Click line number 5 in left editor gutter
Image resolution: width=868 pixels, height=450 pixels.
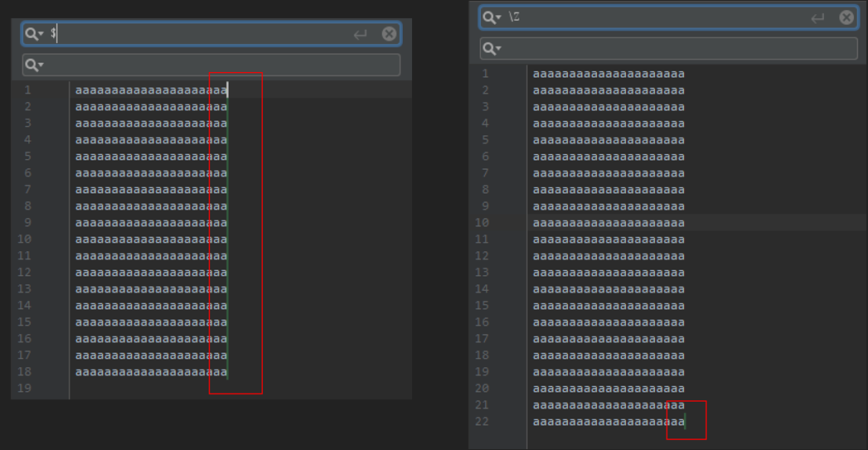coord(27,156)
